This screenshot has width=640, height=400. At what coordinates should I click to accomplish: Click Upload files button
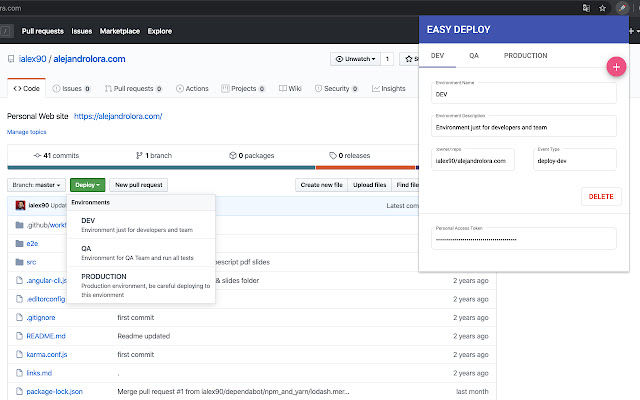coord(369,185)
